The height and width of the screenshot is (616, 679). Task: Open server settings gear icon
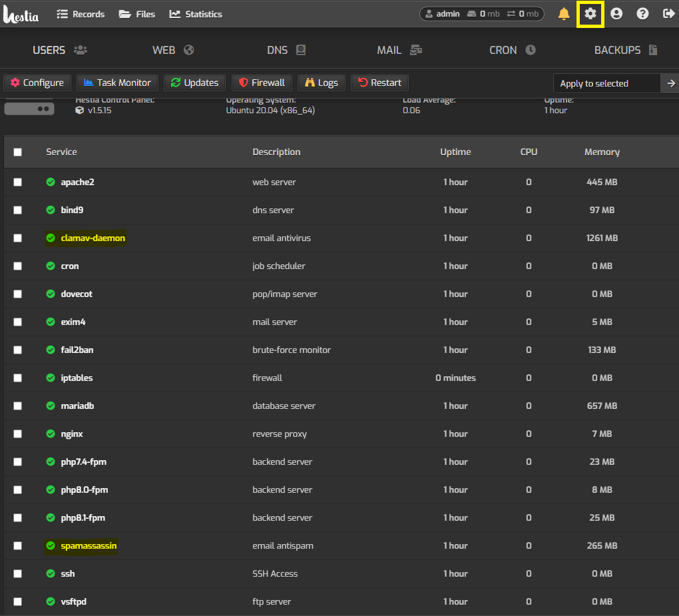[590, 14]
